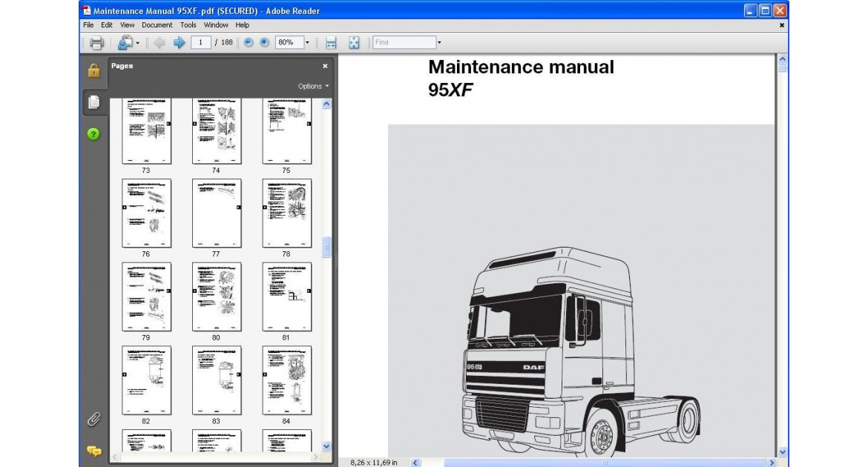
Task: Click the scrolling pages mode icon
Action: [331, 42]
